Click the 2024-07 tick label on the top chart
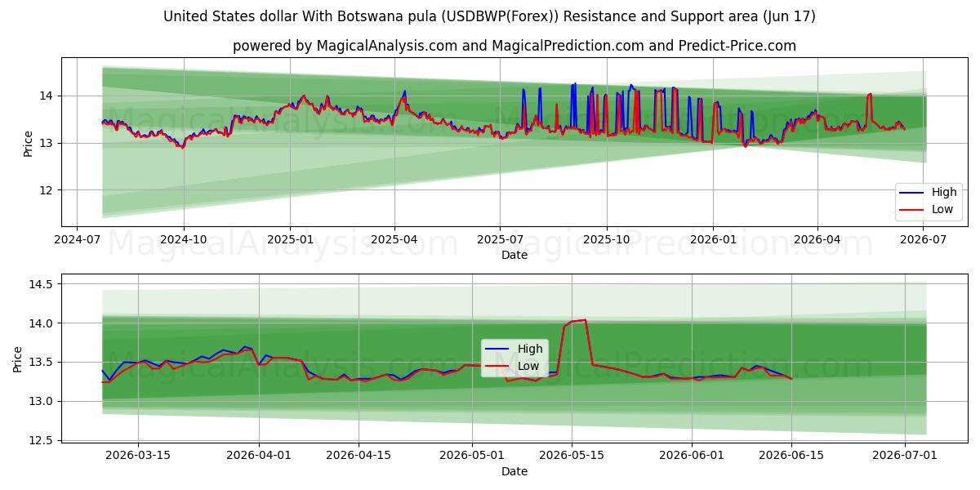The height and width of the screenshot is (490, 980). [x=77, y=240]
